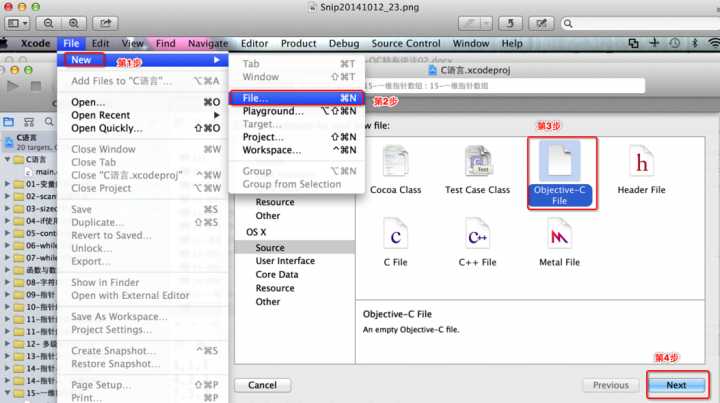720x403 pixels.
Task: Select the Cocoa Class template icon
Action: tap(395, 161)
